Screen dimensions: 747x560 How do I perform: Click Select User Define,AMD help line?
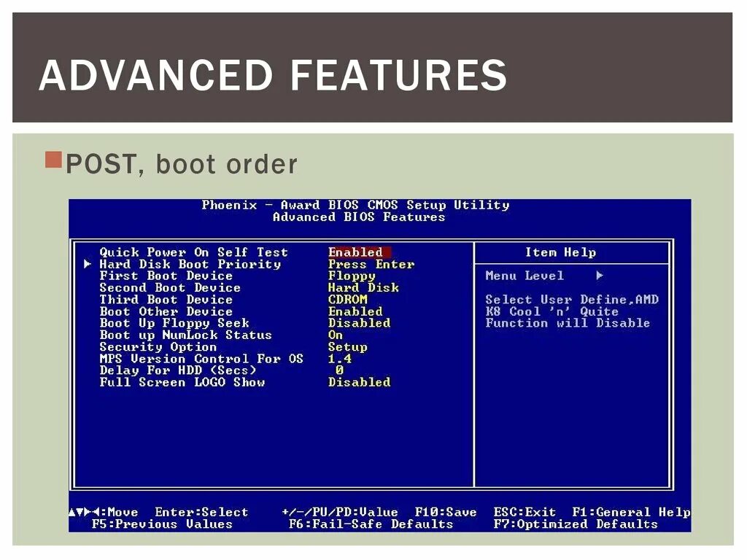click(572, 300)
